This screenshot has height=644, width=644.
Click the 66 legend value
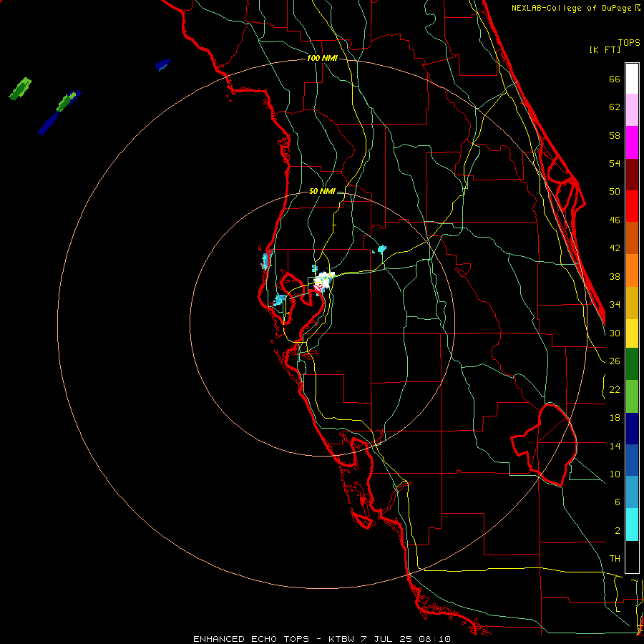point(615,79)
